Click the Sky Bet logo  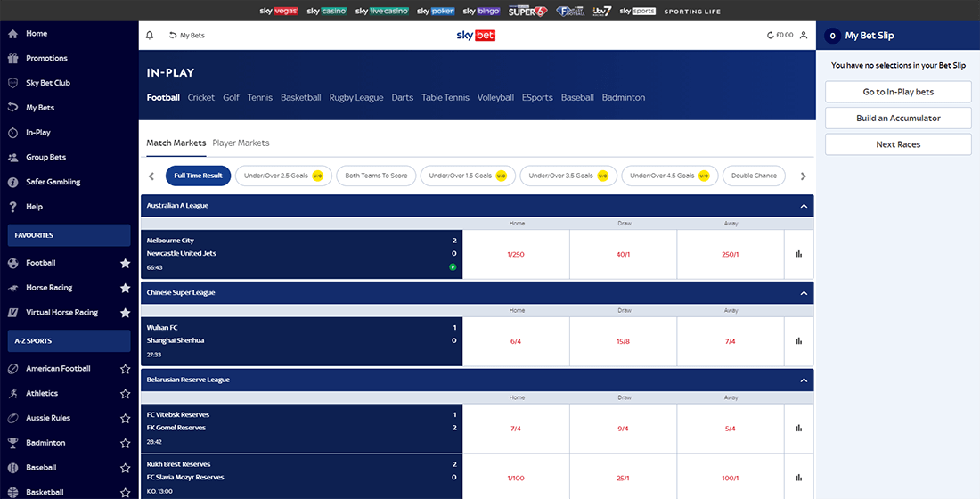point(477,36)
